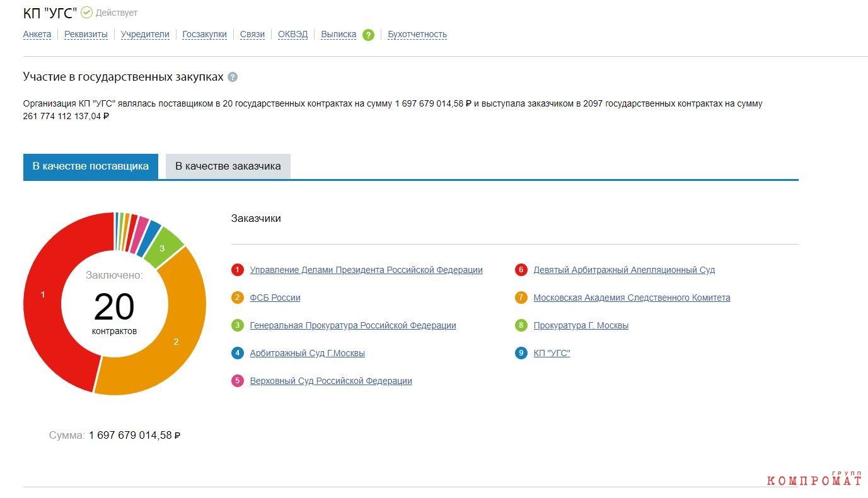Open the Анкета section
Viewport: 868px width, 498px height.
[x=37, y=35]
